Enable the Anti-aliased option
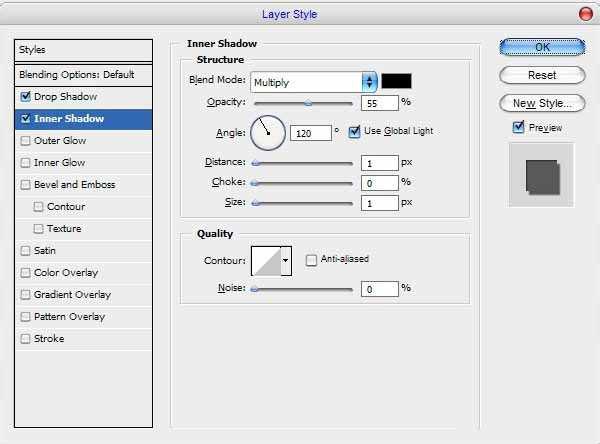This screenshot has height=444, width=600. [312, 260]
